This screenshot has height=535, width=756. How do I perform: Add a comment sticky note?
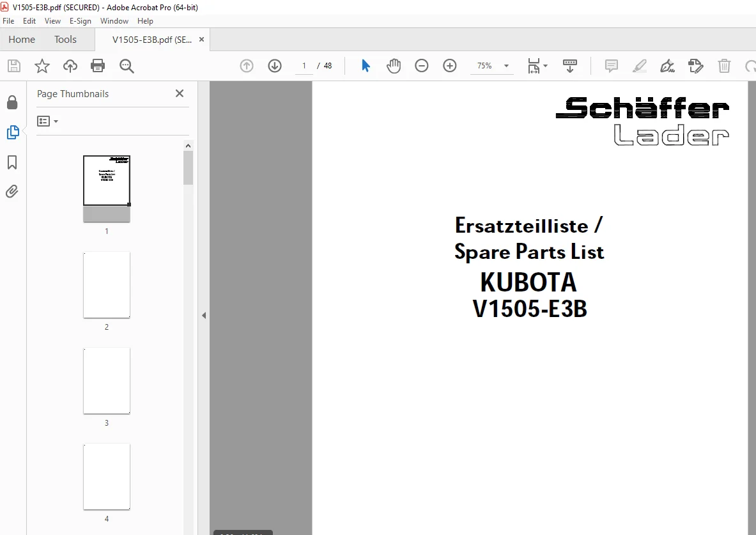612,66
